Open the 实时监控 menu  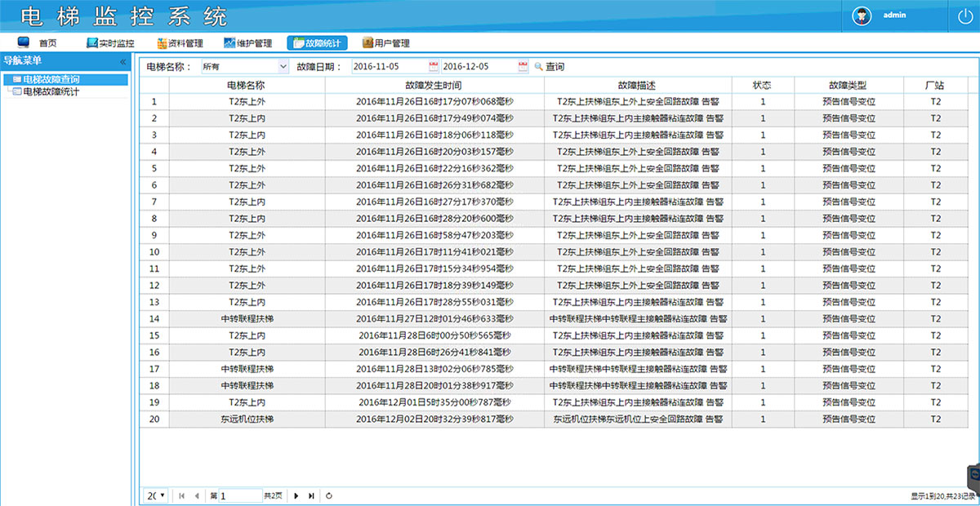pyautogui.click(x=110, y=43)
